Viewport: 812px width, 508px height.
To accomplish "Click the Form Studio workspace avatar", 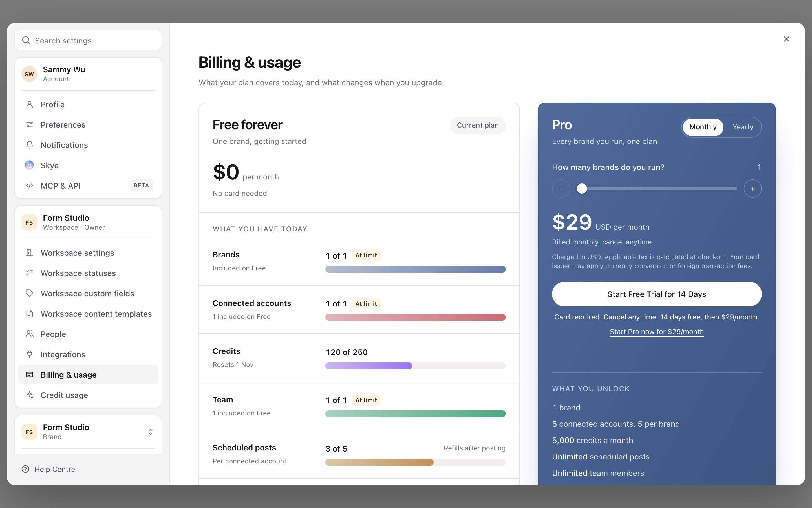I will point(29,222).
